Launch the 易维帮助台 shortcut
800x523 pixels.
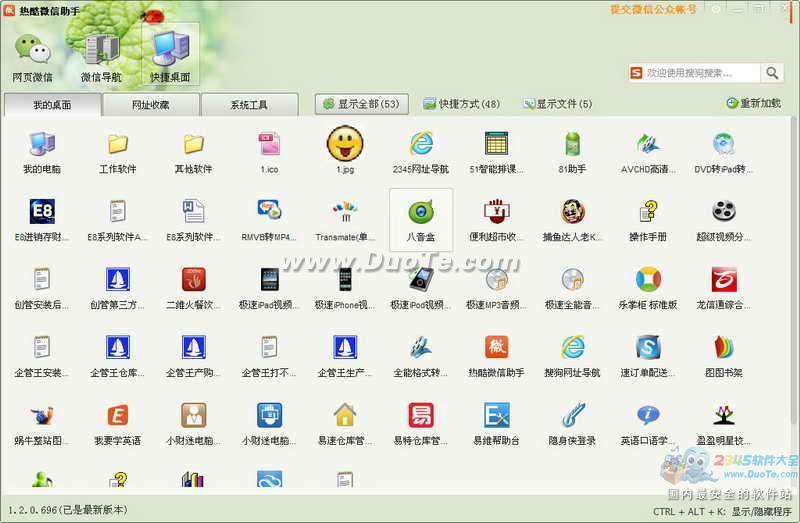click(496, 424)
